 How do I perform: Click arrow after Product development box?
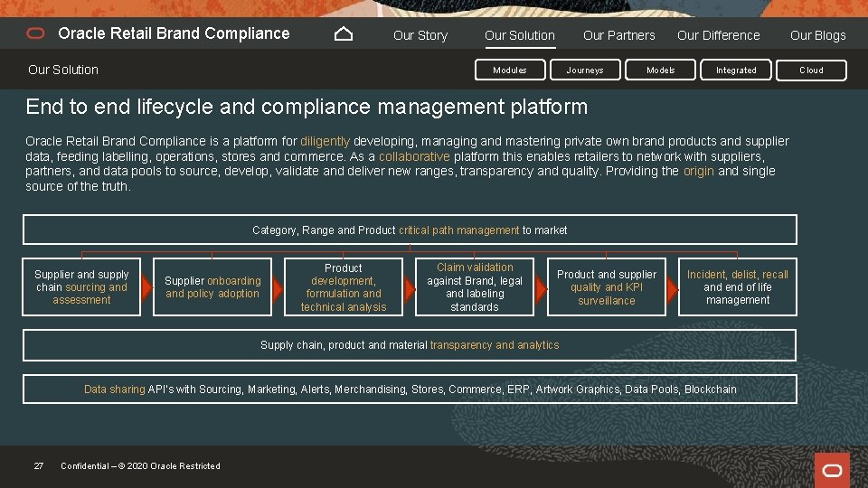(x=409, y=287)
